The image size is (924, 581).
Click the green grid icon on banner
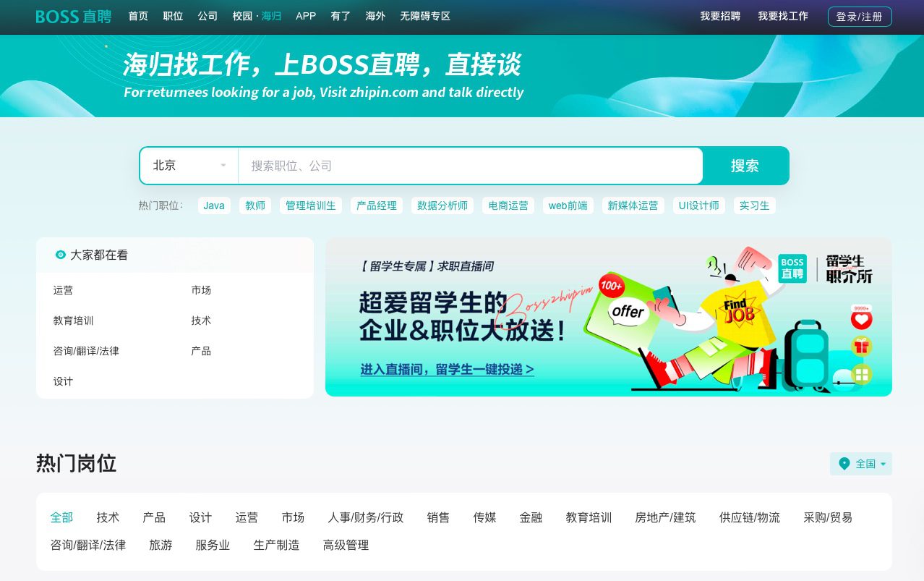point(861,375)
